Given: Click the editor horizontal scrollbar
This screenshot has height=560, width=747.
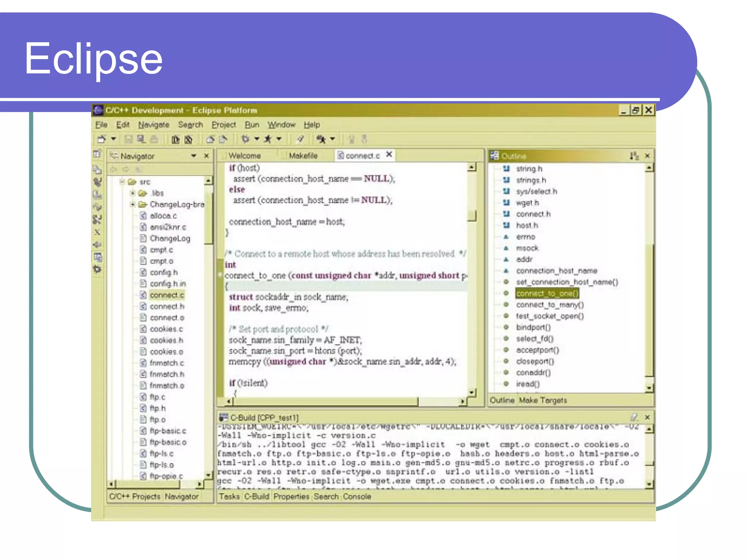Looking at the screenshot, I should click(325, 401).
